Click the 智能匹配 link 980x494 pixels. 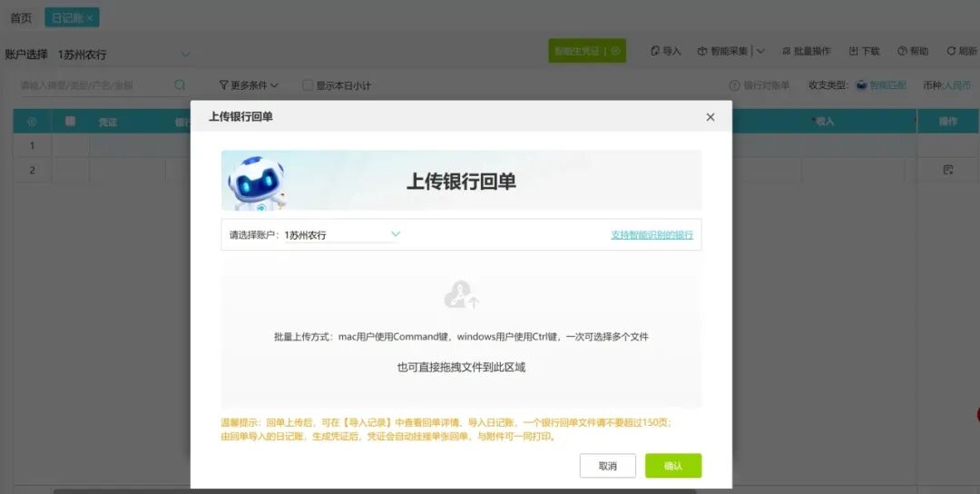coord(887,85)
